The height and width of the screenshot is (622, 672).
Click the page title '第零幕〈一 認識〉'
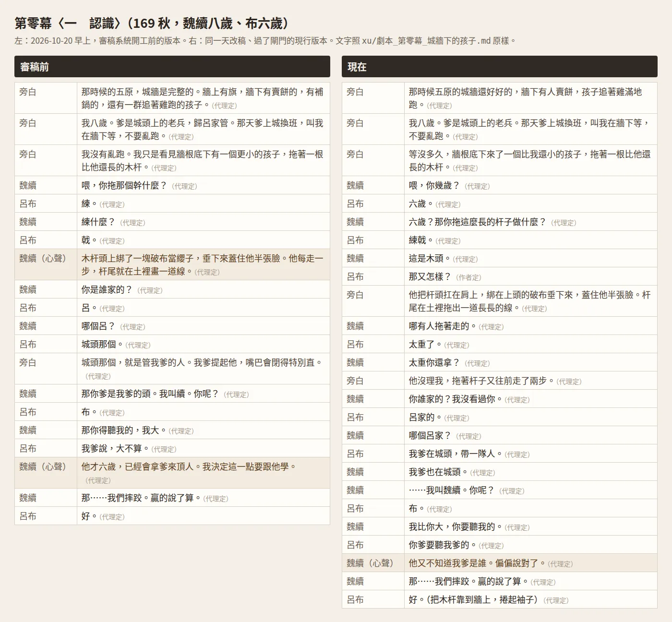[x=69, y=23]
